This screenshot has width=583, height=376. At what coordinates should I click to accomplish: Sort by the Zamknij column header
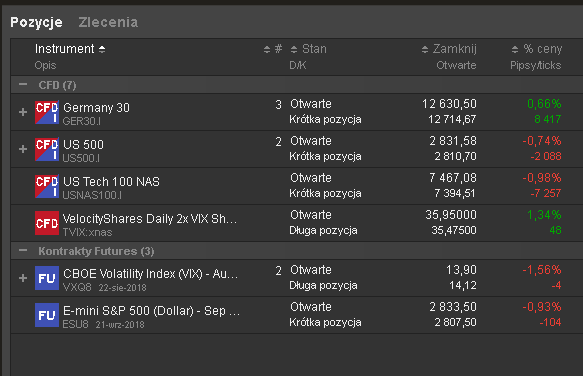click(x=449, y=49)
